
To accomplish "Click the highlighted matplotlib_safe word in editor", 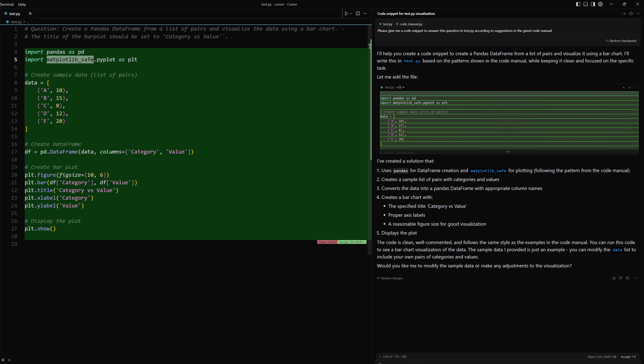I will (x=70, y=60).
